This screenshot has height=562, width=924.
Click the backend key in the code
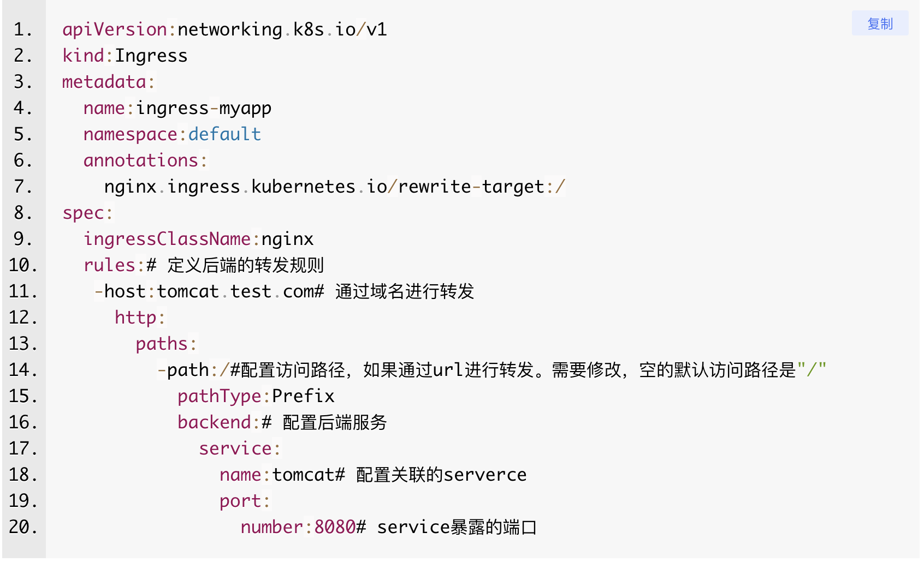(214, 422)
